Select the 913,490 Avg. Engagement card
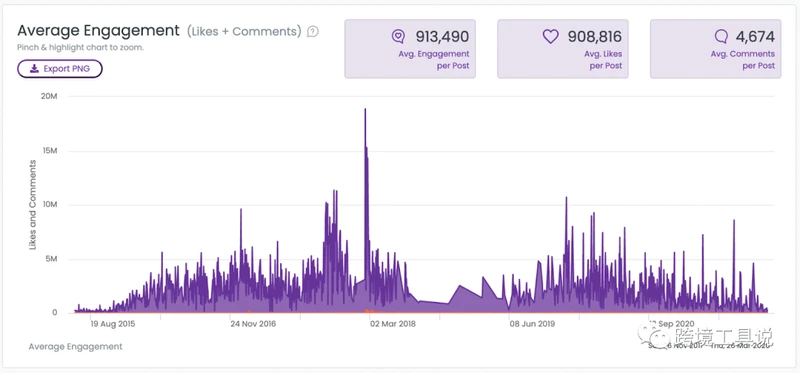The height and width of the screenshot is (373, 800). point(410,49)
